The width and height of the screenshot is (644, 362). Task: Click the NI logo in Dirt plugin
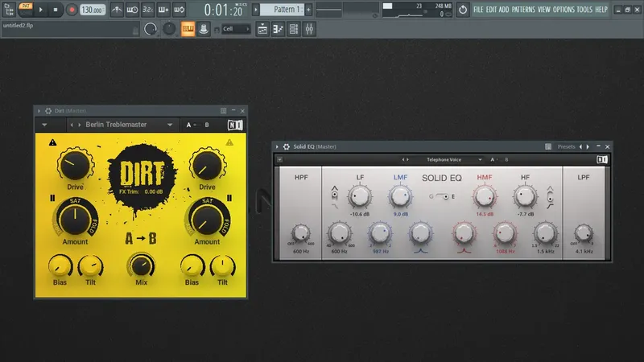click(235, 125)
